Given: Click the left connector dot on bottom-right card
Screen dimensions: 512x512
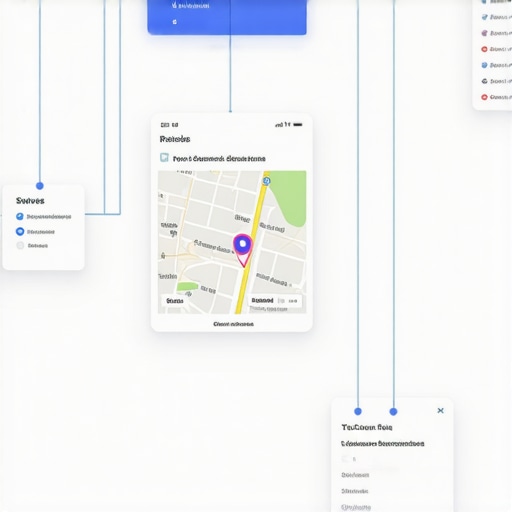Looking at the screenshot, I should pos(358,411).
